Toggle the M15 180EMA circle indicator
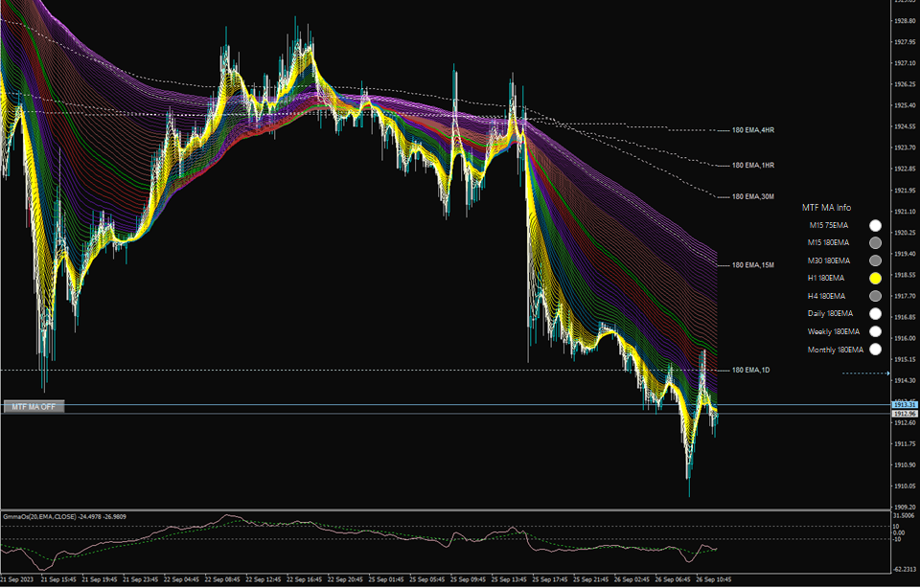The image size is (920, 588). point(875,242)
